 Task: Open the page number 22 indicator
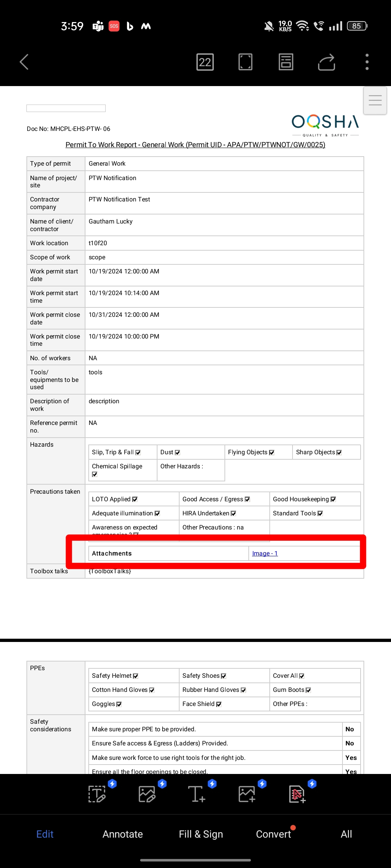[205, 62]
